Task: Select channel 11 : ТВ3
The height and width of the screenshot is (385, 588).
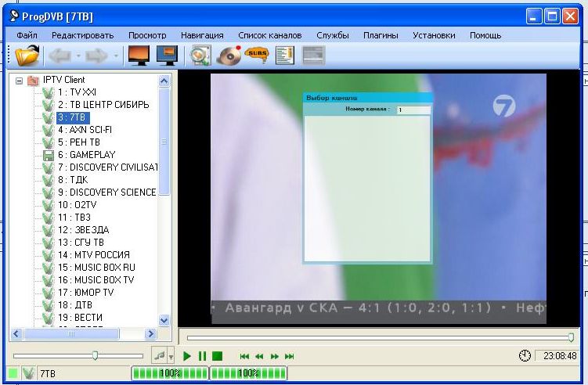Action: (x=74, y=218)
